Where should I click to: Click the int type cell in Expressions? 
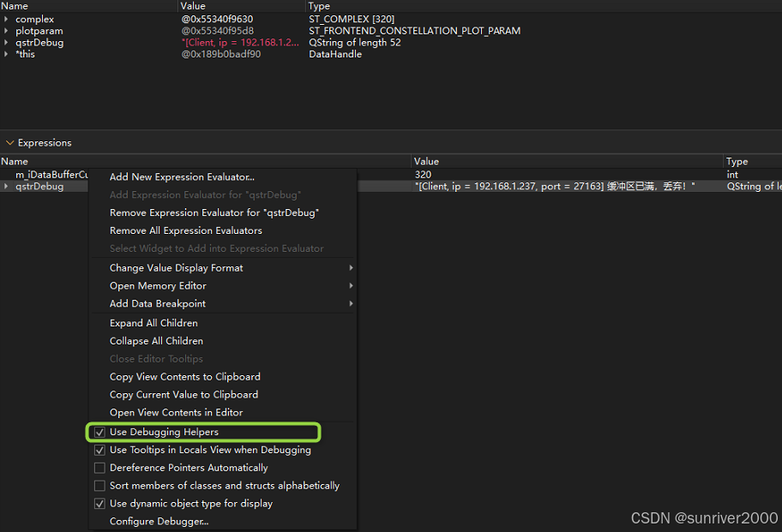coord(732,175)
